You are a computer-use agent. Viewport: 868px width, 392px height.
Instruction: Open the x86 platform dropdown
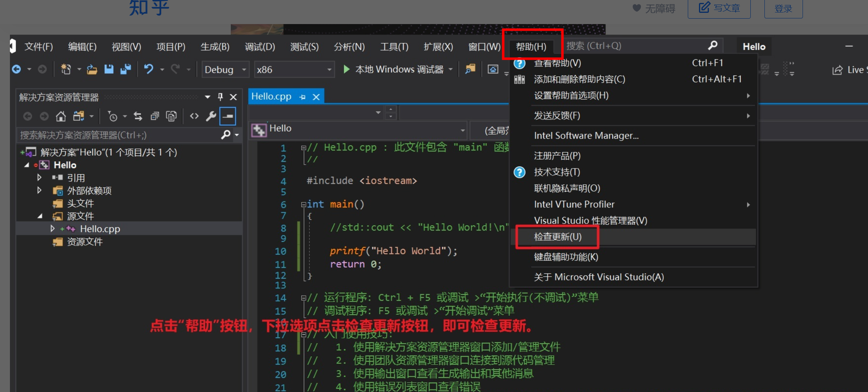coord(329,69)
